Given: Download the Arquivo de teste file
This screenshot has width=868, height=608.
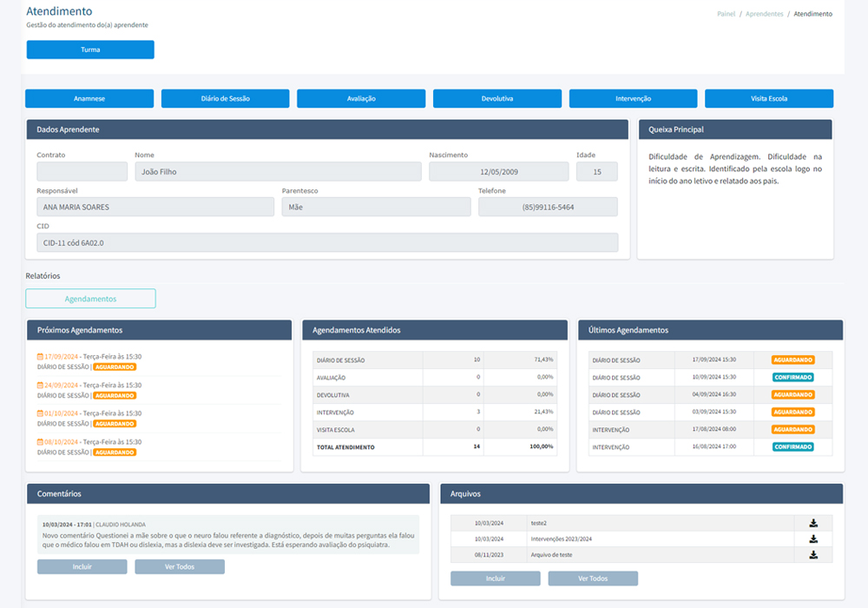Looking at the screenshot, I should 813,554.
